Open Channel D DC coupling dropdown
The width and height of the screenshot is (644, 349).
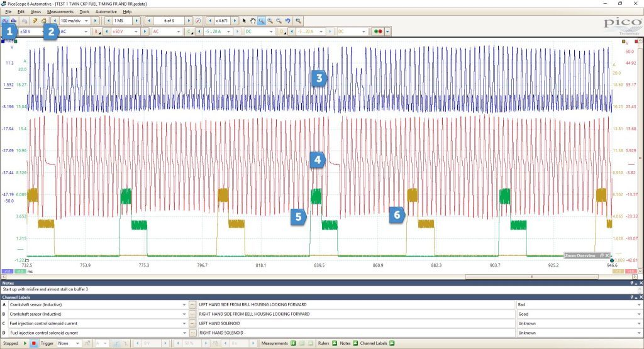[x=363, y=31]
